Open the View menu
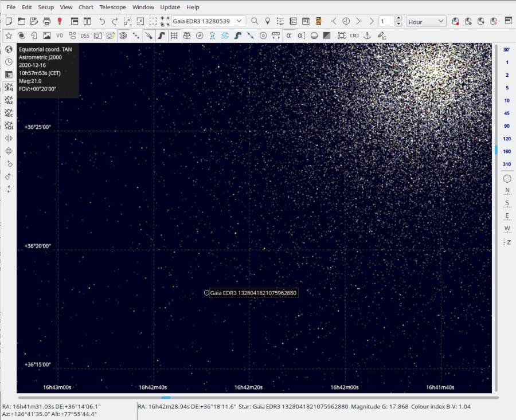Viewport: 516px width, 420px height. [x=66, y=7]
